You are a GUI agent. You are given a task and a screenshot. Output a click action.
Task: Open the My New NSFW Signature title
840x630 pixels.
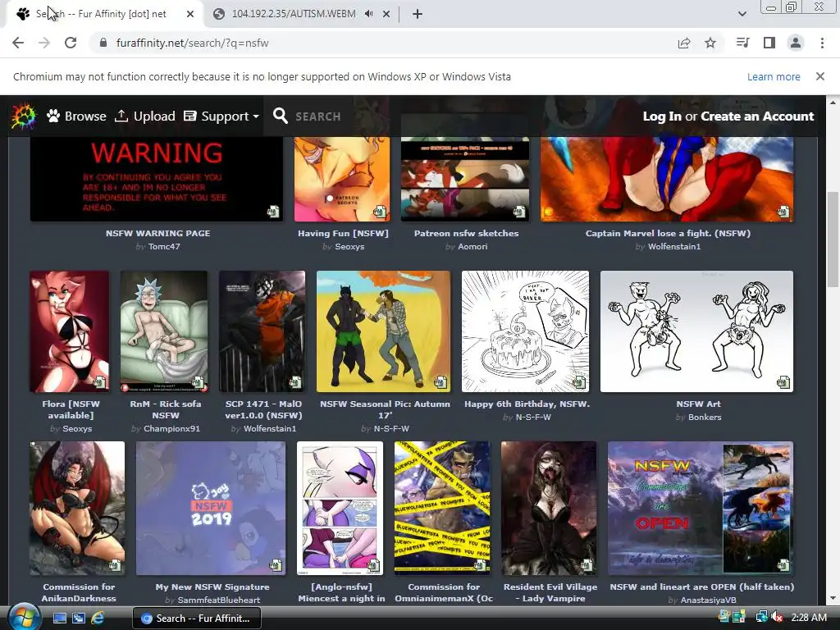coord(212,587)
